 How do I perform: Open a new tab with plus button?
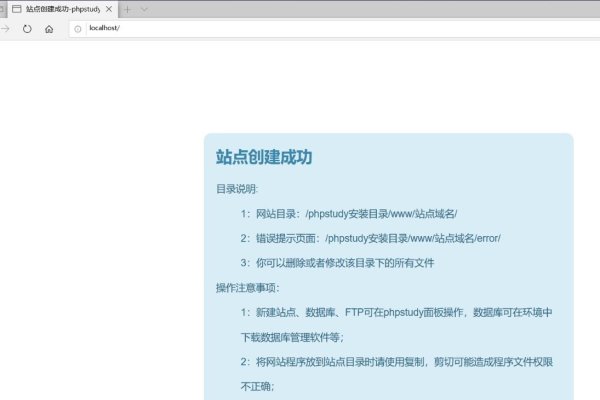coord(127,9)
